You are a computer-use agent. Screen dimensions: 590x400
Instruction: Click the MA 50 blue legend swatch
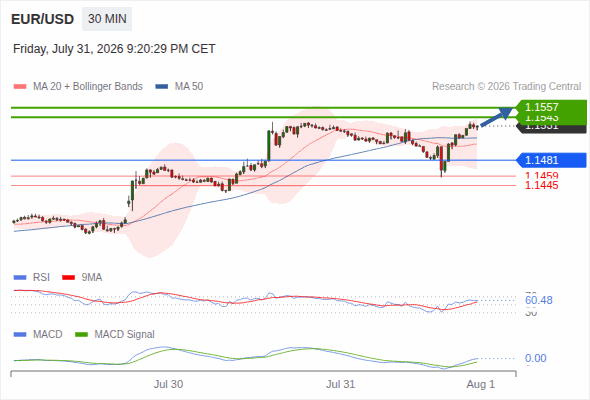pos(162,87)
